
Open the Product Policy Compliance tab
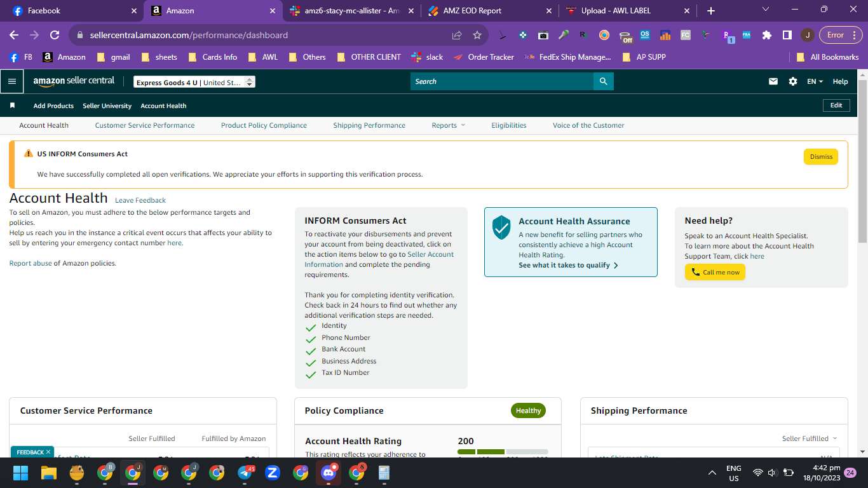click(264, 125)
